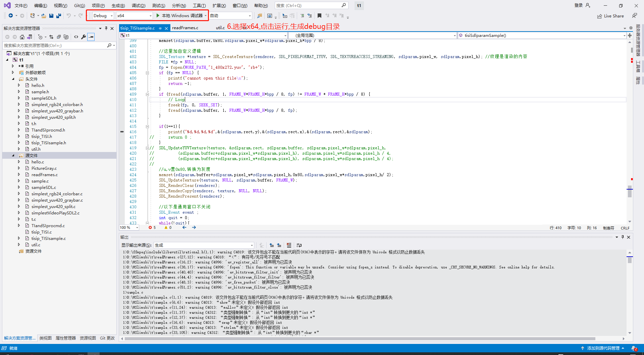Click the Save All icon in the toolbar

(58, 15)
